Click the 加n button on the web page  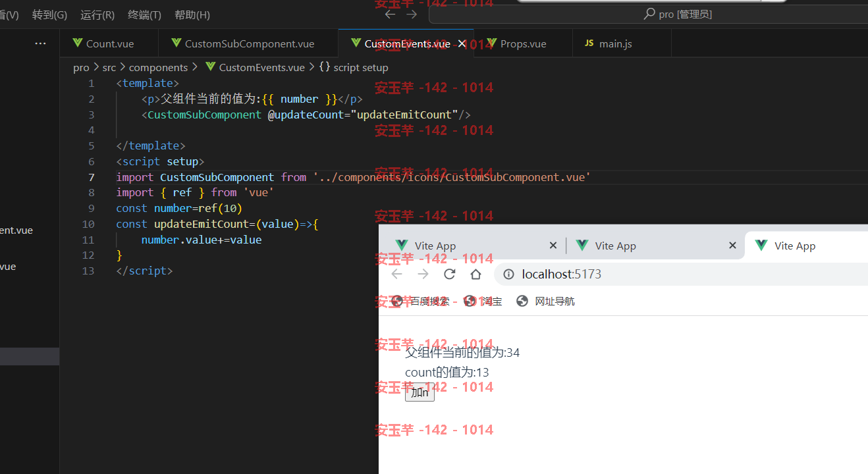pos(420,393)
